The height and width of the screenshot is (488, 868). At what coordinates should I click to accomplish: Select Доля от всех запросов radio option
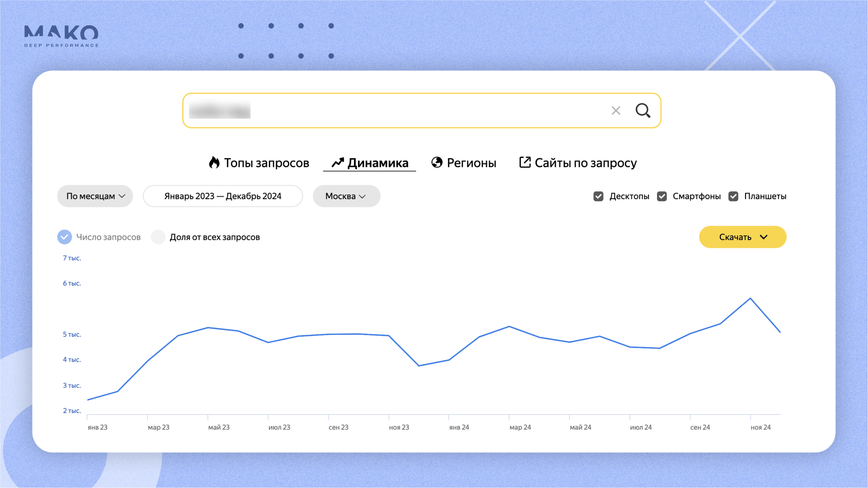[158, 237]
